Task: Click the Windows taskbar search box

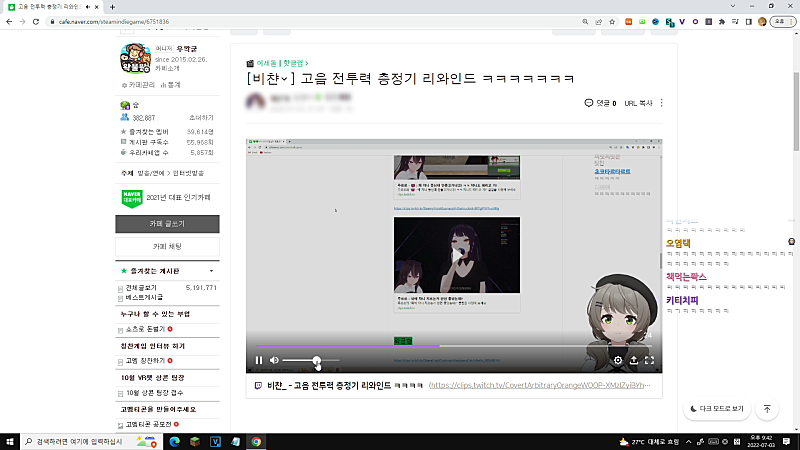Action: (x=92, y=442)
